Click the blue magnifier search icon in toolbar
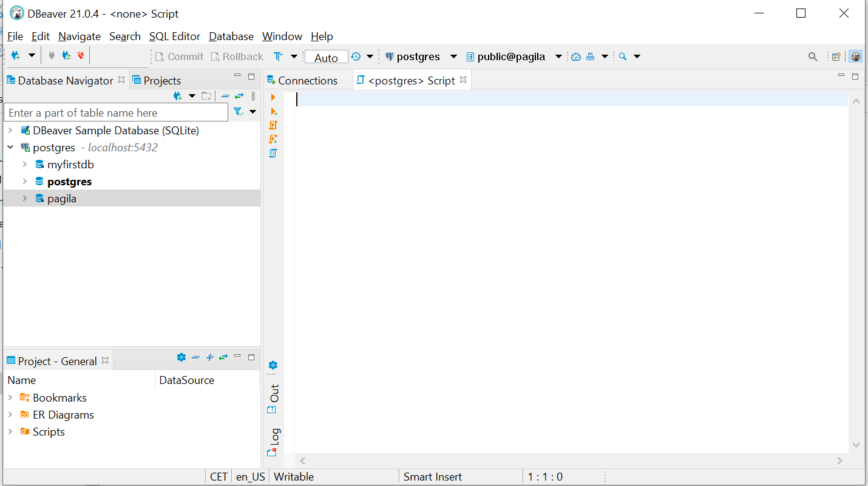 click(x=623, y=56)
